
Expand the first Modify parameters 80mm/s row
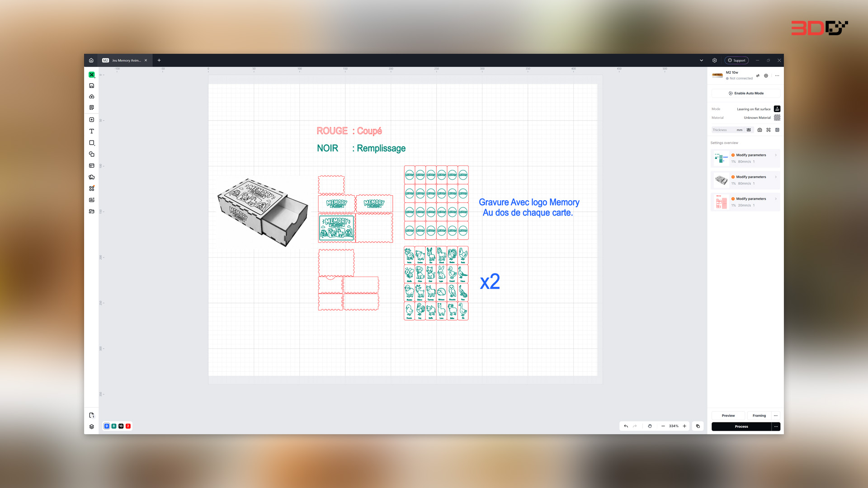point(745,158)
